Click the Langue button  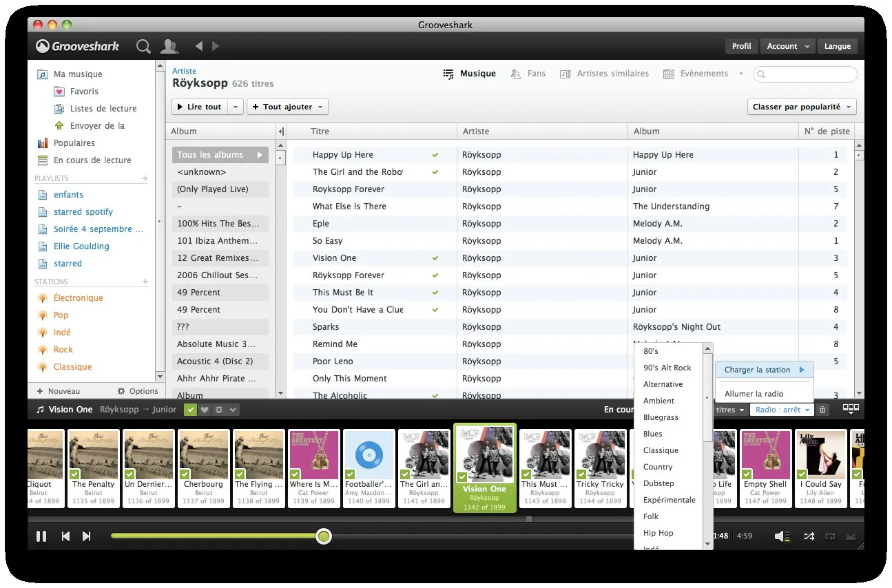coord(838,46)
